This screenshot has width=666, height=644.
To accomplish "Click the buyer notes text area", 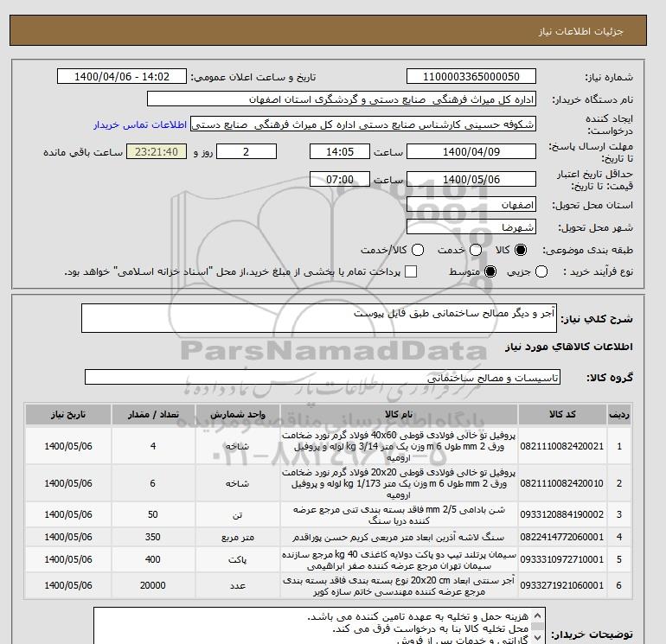I will coord(319,626).
